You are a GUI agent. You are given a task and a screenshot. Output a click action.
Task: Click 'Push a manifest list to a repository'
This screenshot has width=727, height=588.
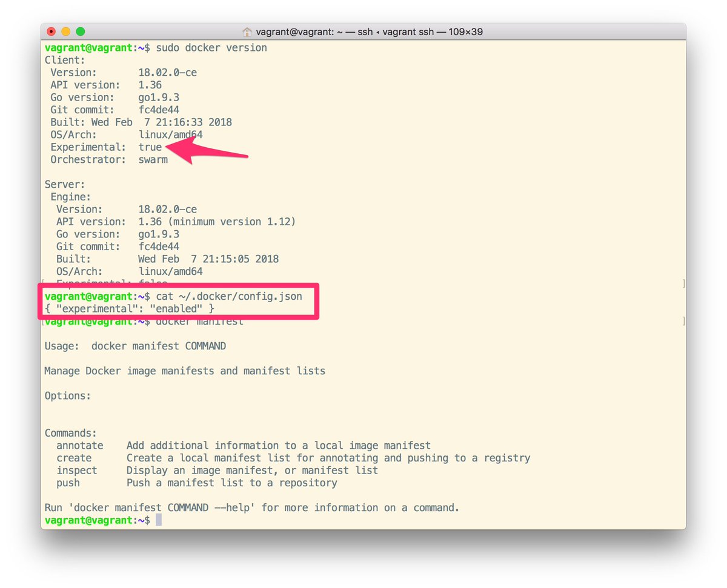[232, 483]
